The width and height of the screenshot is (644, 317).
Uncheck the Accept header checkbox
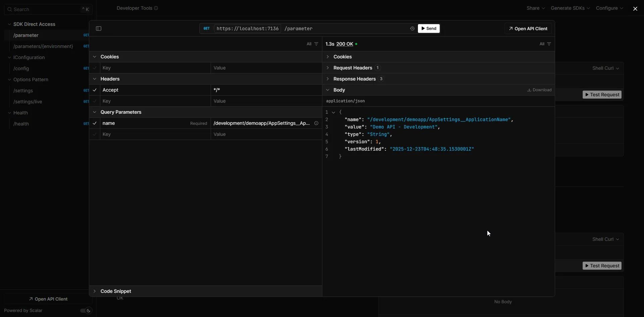tap(95, 90)
